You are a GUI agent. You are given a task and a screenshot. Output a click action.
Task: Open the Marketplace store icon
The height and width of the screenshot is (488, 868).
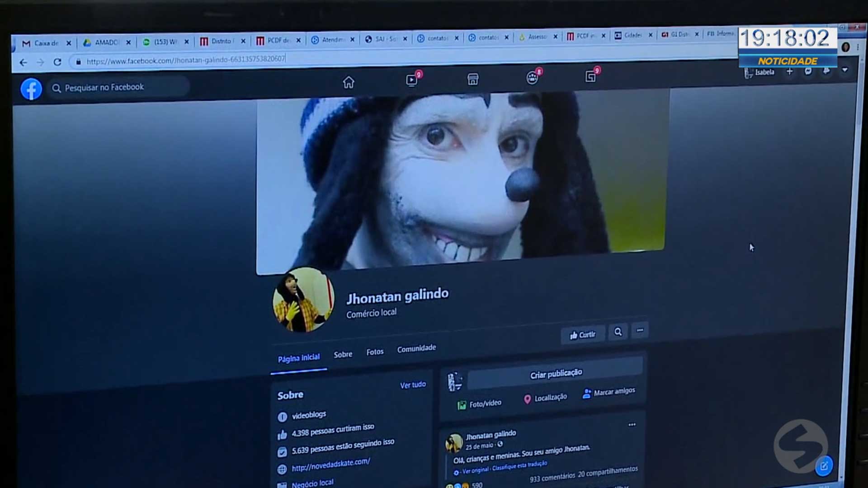472,79
